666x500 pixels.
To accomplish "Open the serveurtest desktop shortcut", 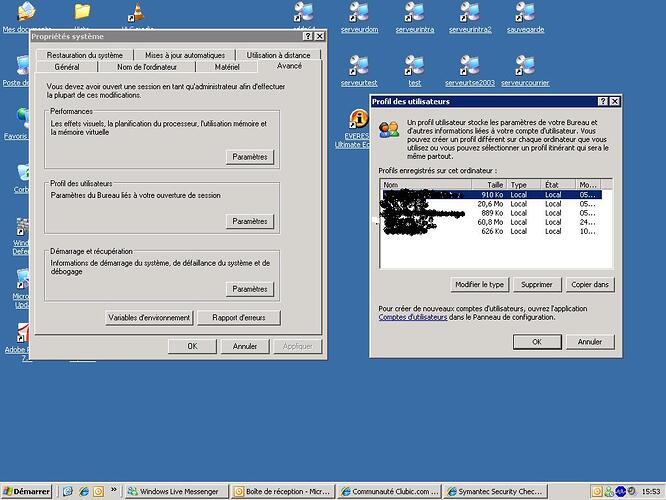I will pos(360,66).
